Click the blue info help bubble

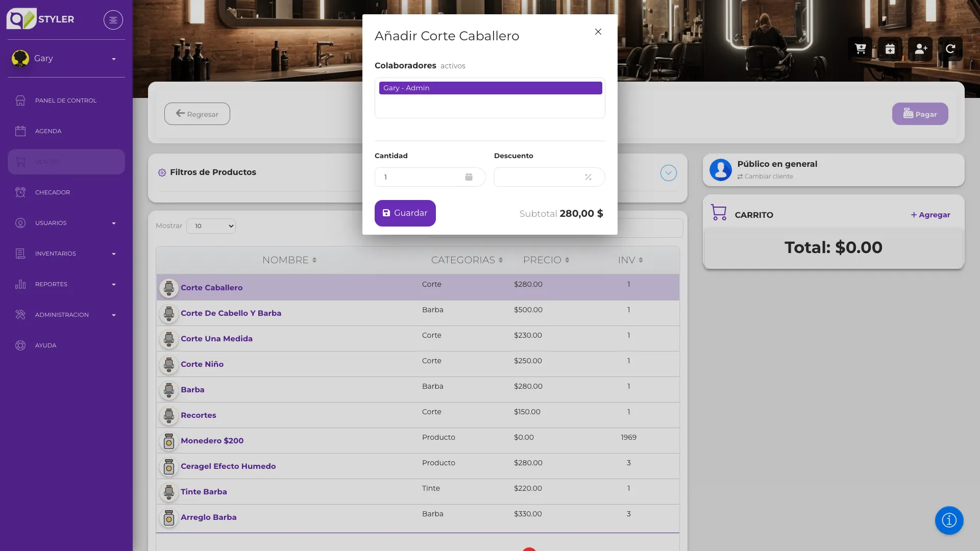point(949,520)
